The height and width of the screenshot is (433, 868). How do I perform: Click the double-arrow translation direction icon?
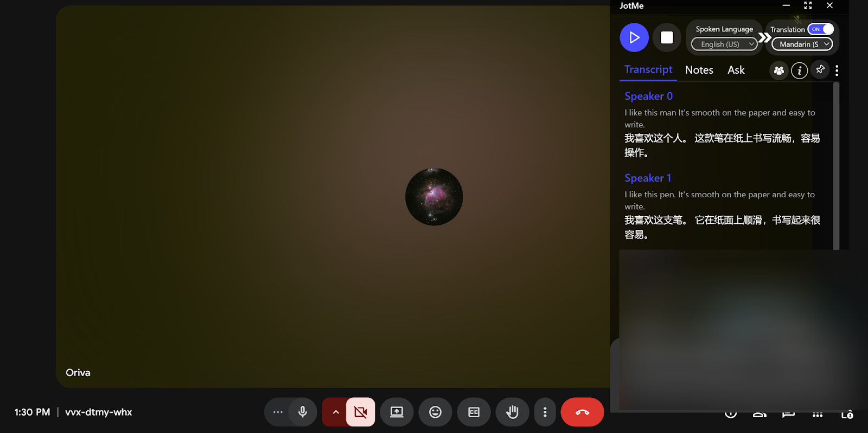click(x=764, y=37)
